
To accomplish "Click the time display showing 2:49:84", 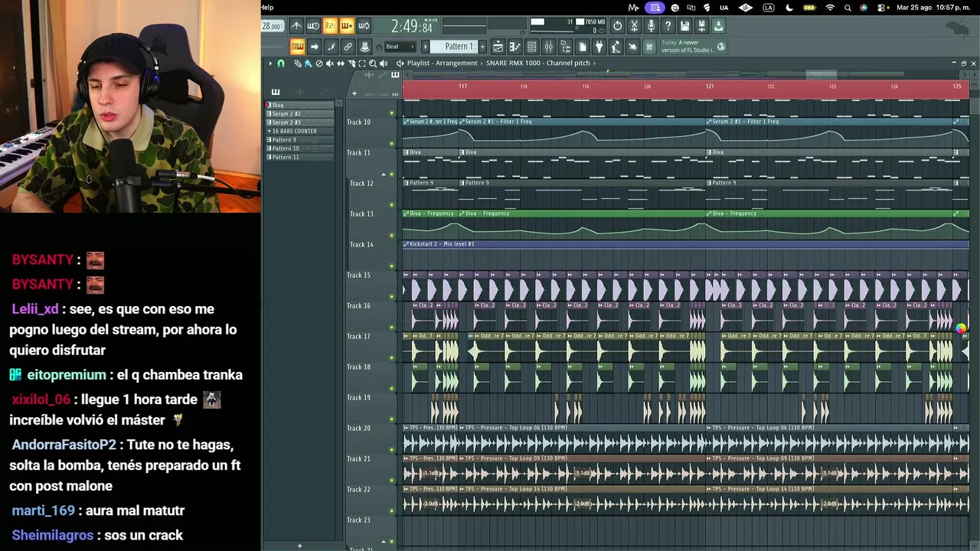I will click(411, 28).
